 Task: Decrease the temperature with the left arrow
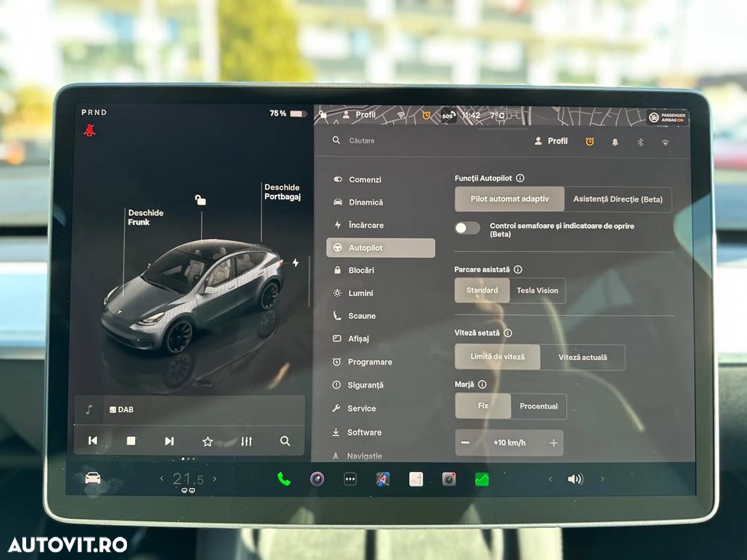[x=162, y=479]
